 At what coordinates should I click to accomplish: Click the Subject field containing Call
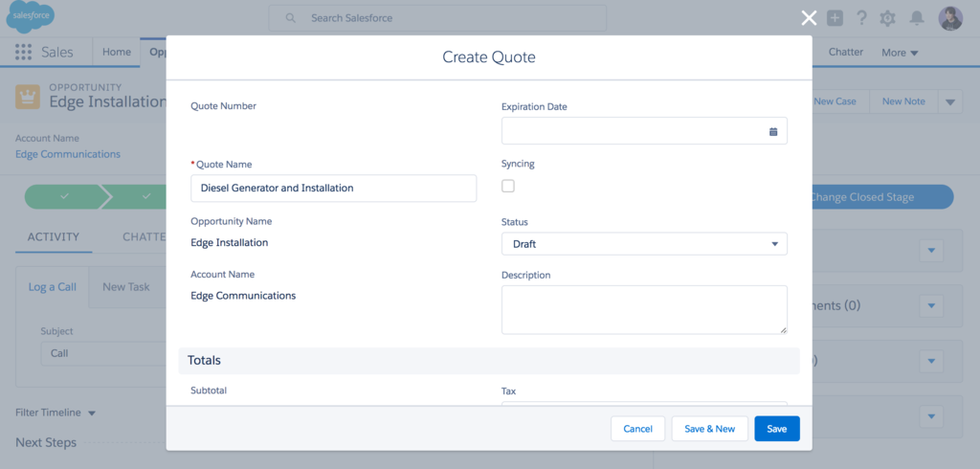pos(103,353)
